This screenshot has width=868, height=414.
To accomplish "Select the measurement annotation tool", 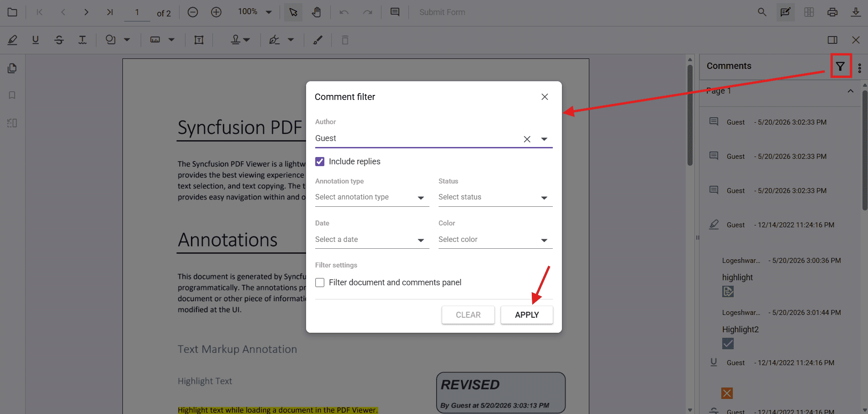I will click(155, 40).
